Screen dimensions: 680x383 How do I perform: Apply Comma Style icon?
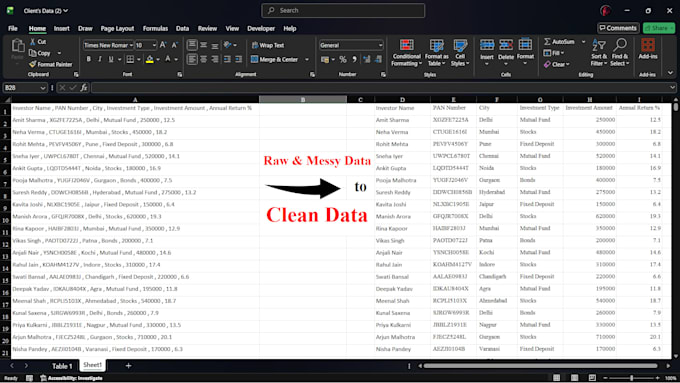pos(354,59)
